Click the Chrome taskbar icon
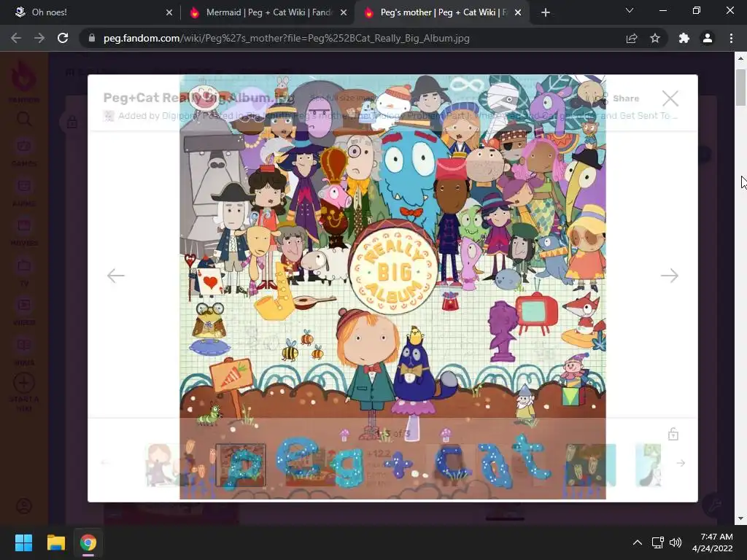Image resolution: width=747 pixels, height=560 pixels. click(88, 542)
